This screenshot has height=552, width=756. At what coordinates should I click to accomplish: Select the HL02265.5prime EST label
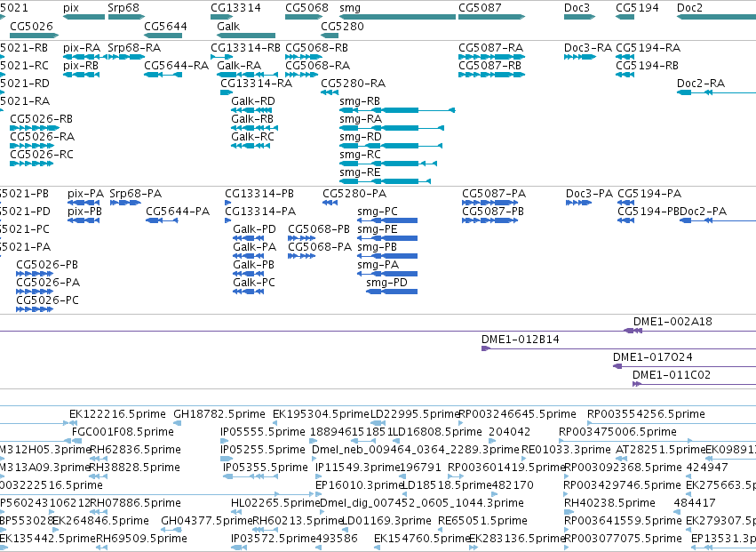click(x=275, y=503)
